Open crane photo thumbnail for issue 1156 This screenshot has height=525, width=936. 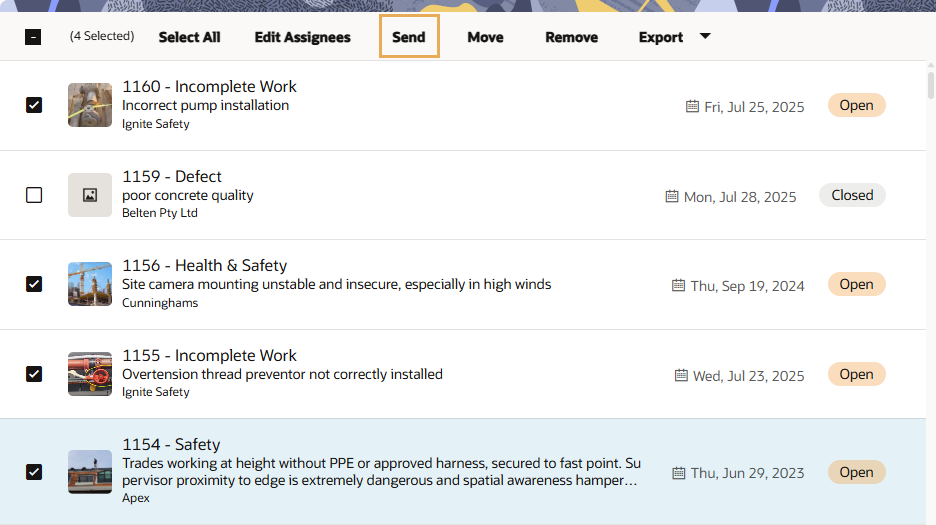[x=90, y=284]
